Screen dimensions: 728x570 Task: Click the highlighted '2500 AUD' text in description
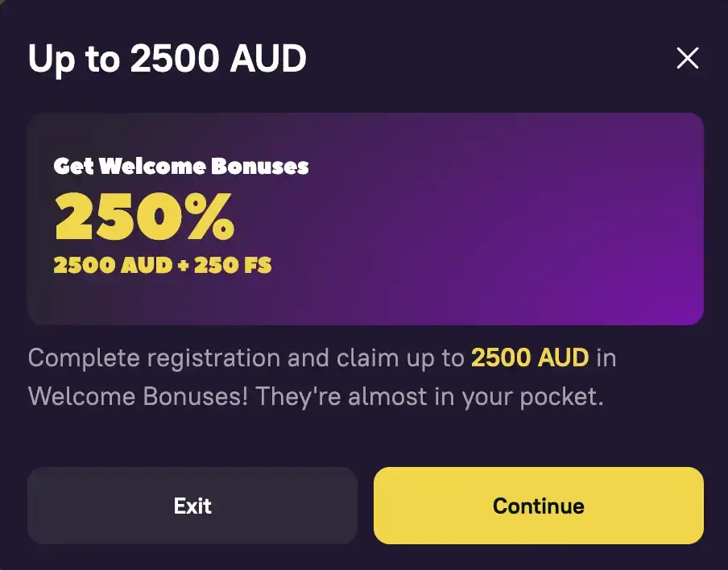click(x=527, y=357)
